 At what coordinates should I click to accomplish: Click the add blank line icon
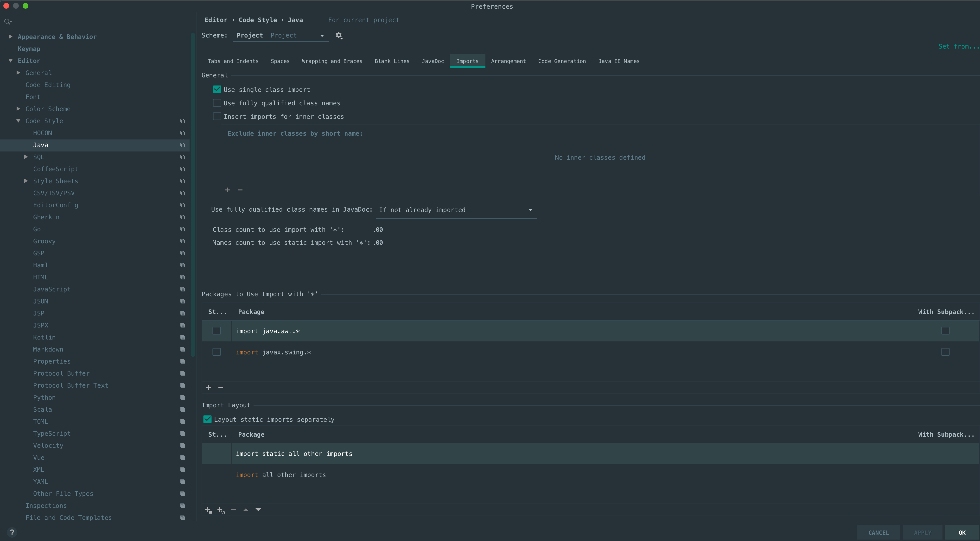(x=221, y=510)
